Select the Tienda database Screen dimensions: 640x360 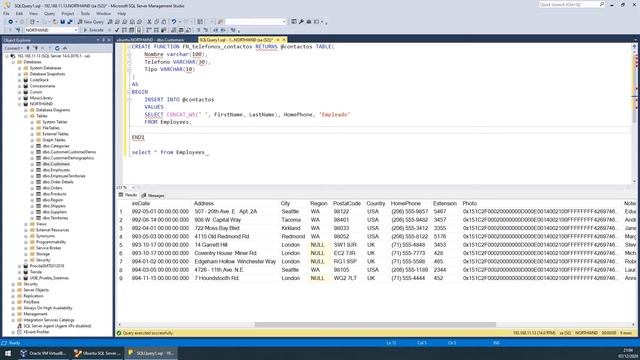click(36, 272)
